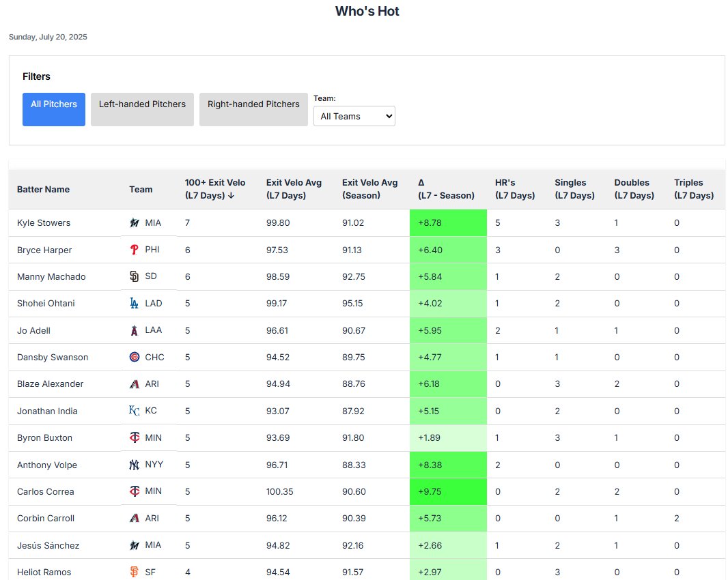Image resolution: width=728 pixels, height=580 pixels.
Task: Click the 100.35 exit velo value
Action: [x=279, y=491]
